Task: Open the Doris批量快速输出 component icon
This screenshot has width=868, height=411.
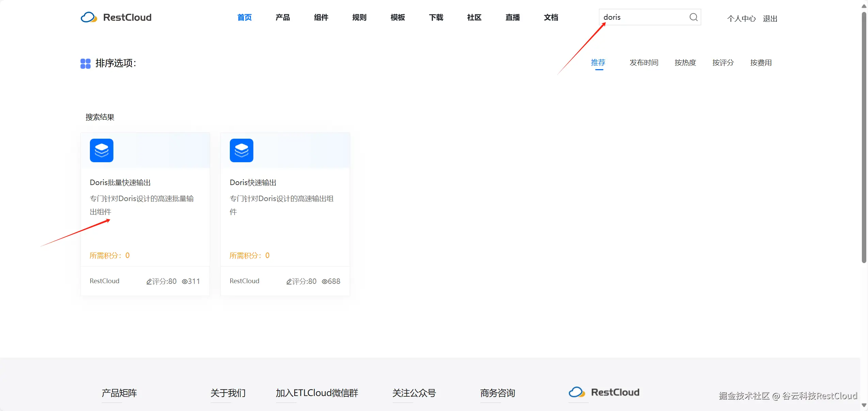Action: [101, 150]
